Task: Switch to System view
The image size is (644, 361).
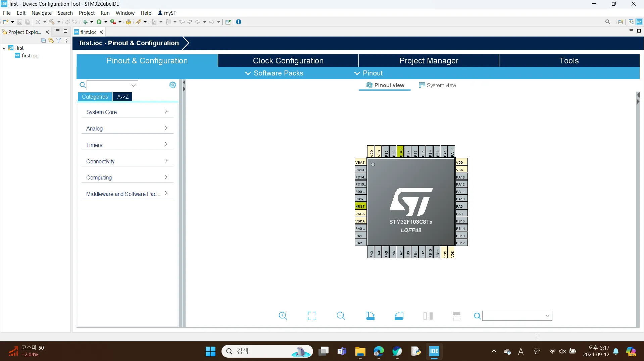Action: tap(437, 85)
